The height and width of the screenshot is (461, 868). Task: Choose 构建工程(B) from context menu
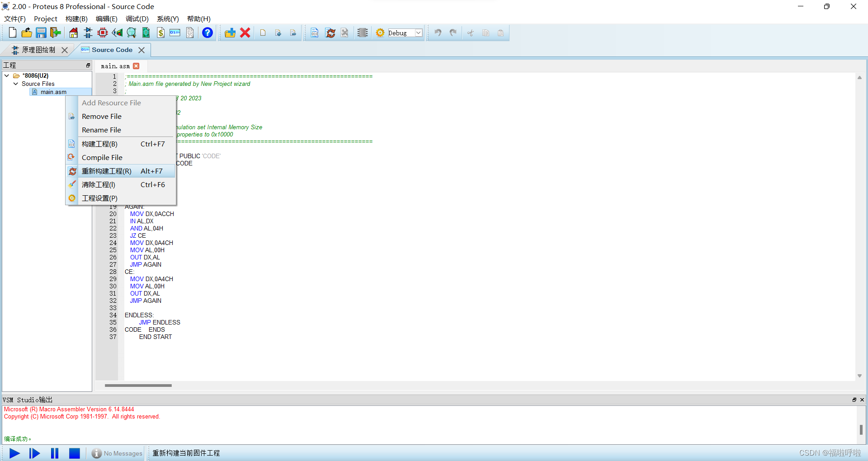(121, 144)
